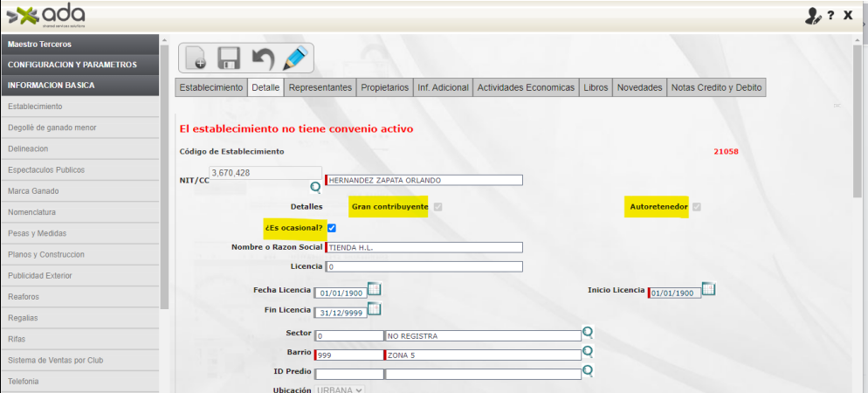Open calendar for Fecha Licencia
Viewport: 868px width, 393px height.
coord(374,289)
